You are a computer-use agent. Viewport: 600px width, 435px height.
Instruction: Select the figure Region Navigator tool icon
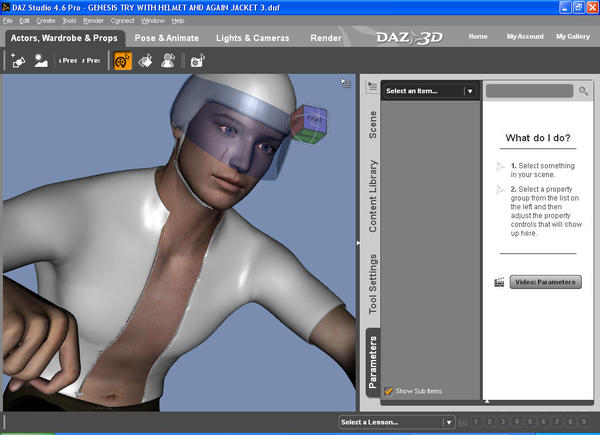click(x=168, y=61)
